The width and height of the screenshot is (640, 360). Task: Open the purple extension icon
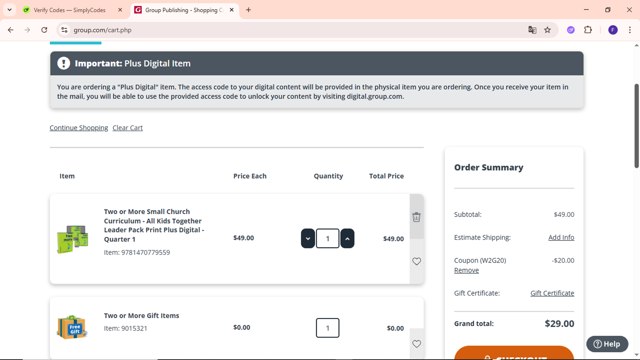click(571, 30)
